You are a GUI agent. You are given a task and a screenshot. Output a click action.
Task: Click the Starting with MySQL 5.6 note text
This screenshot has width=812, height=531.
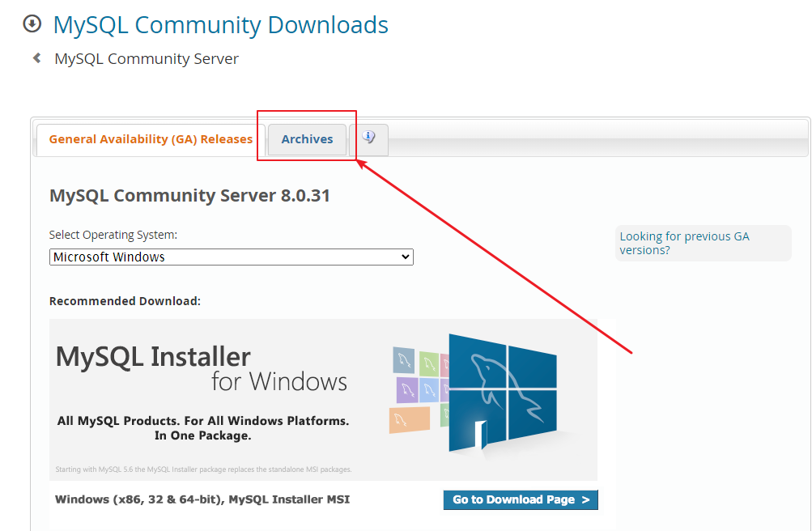pyautogui.click(x=203, y=469)
